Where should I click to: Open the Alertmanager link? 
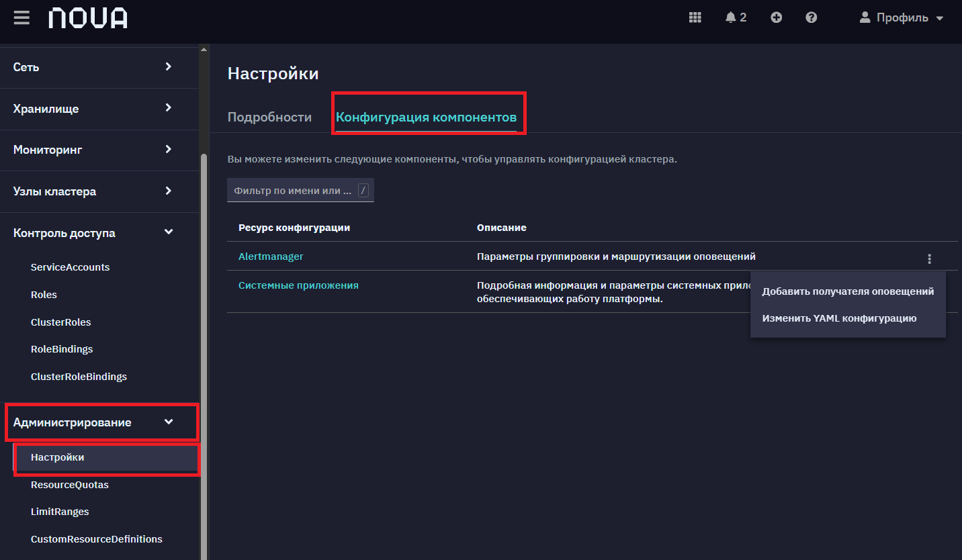point(271,256)
